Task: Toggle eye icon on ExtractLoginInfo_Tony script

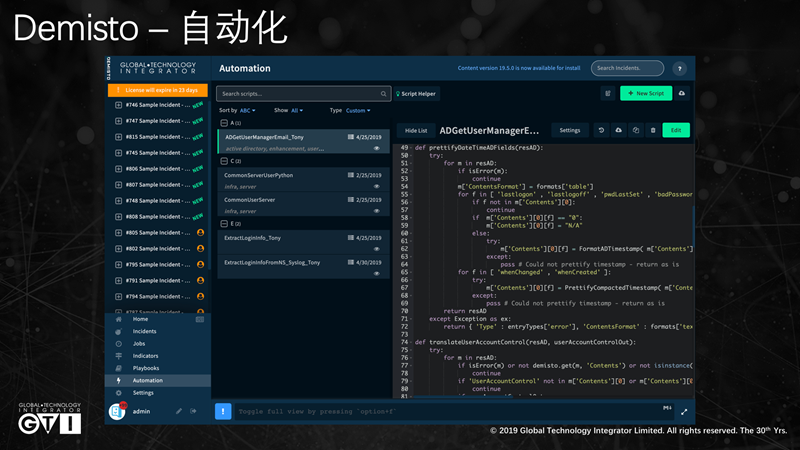Action: (377, 249)
